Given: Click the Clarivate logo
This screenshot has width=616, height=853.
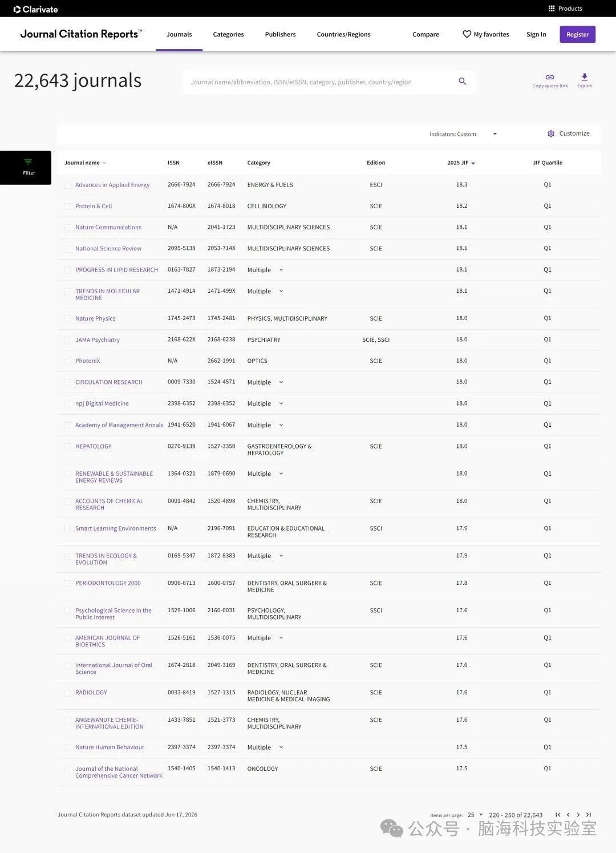Looking at the screenshot, I should click(35, 9).
